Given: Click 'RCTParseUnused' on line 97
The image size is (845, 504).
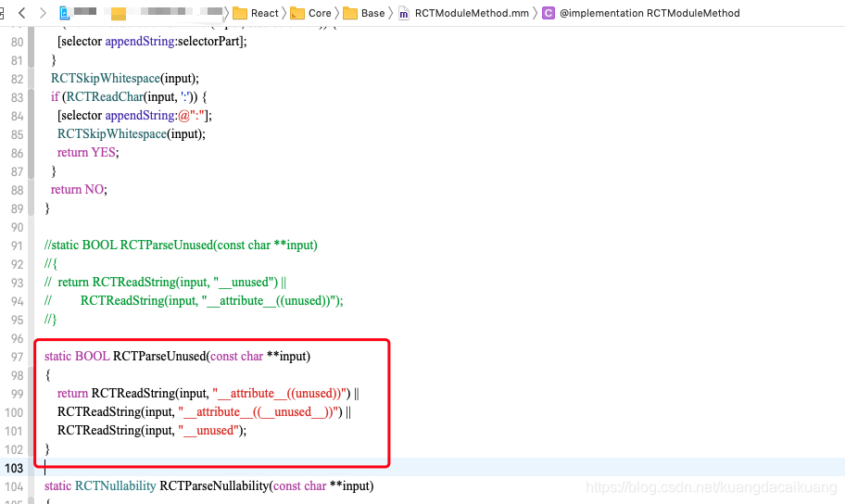Looking at the screenshot, I should click(159, 357).
